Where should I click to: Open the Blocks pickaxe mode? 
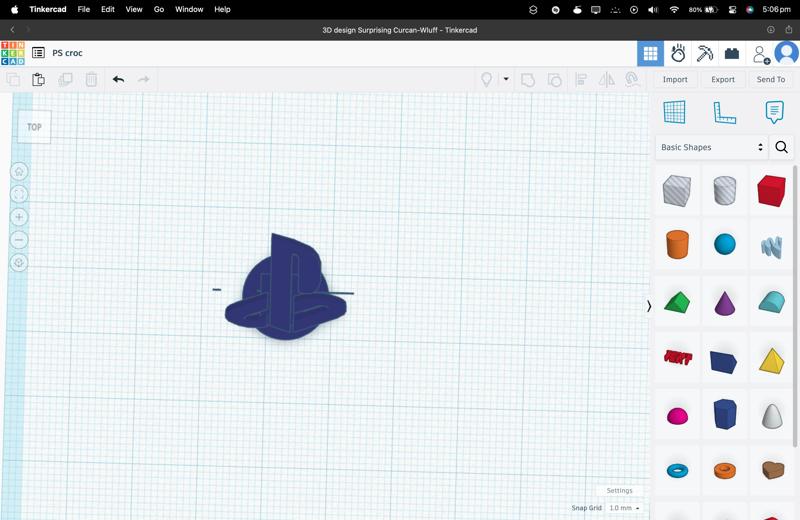point(705,54)
